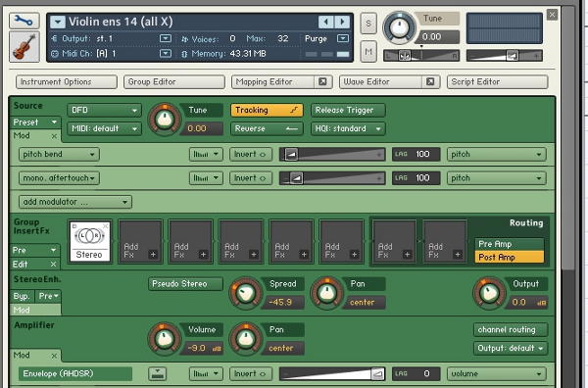The image size is (588, 388).
Task: Click the Envelope (AHDSR) modulator label
Action: pos(75,373)
